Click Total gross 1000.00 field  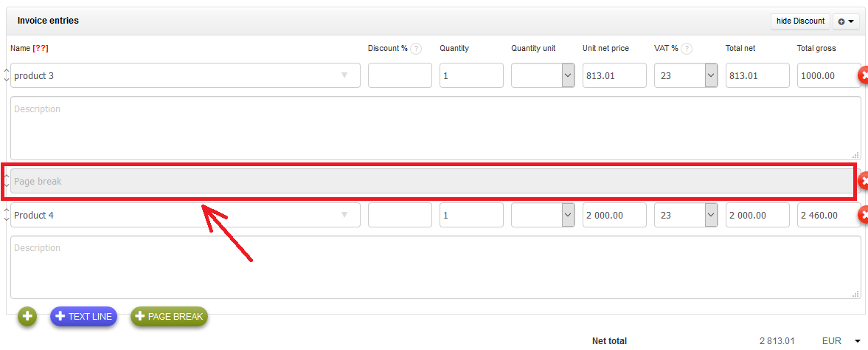click(x=829, y=75)
